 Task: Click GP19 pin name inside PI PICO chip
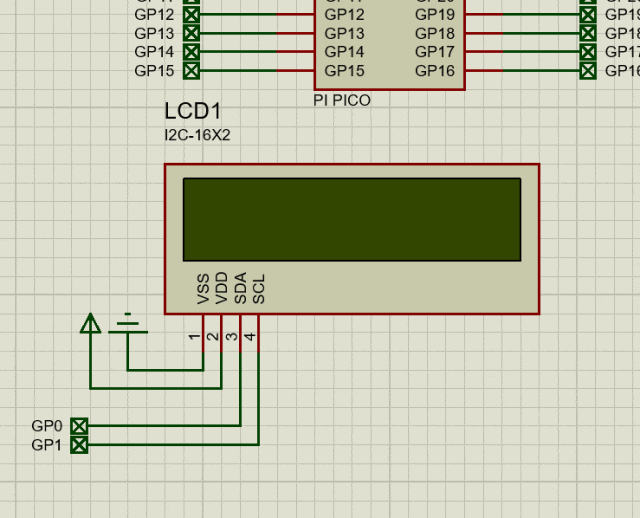(x=435, y=15)
